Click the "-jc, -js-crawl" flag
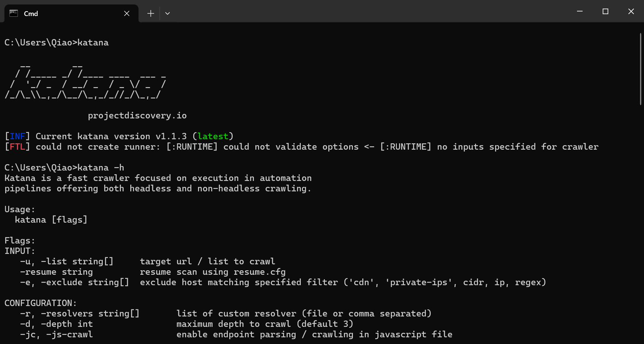644x344 pixels. click(x=56, y=334)
